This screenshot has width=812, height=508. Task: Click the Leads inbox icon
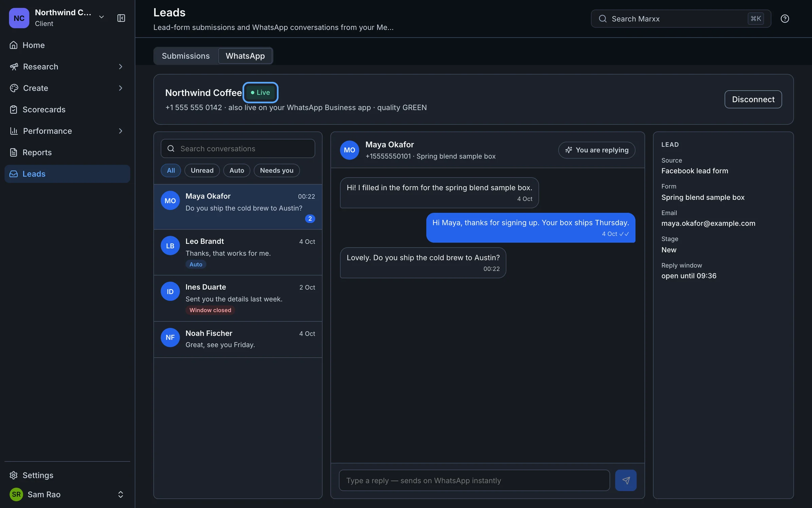(14, 174)
